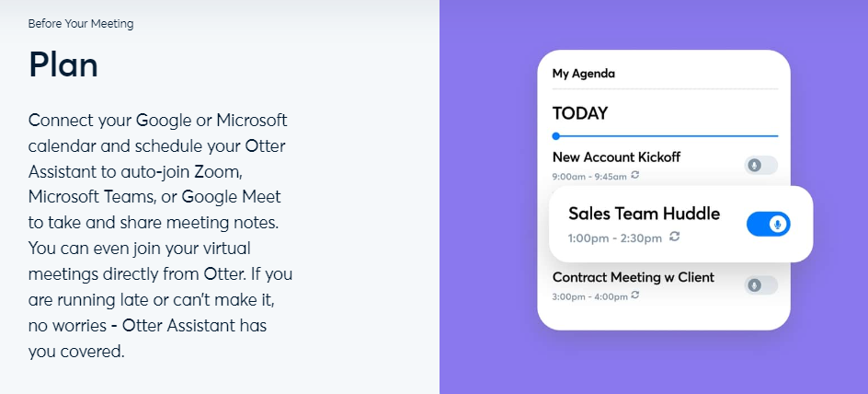Image resolution: width=868 pixels, height=394 pixels.
Task: Click the Plan heading
Action: click(x=63, y=64)
